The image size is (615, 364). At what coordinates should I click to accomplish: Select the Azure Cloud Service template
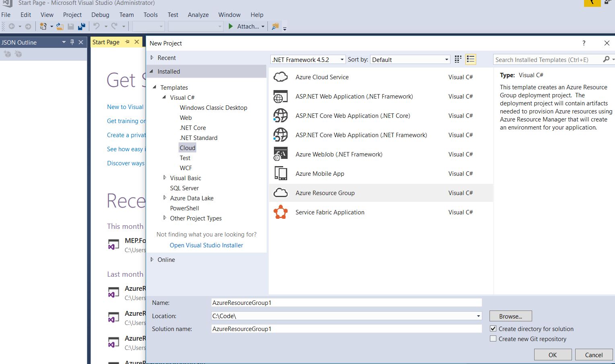[381, 77]
